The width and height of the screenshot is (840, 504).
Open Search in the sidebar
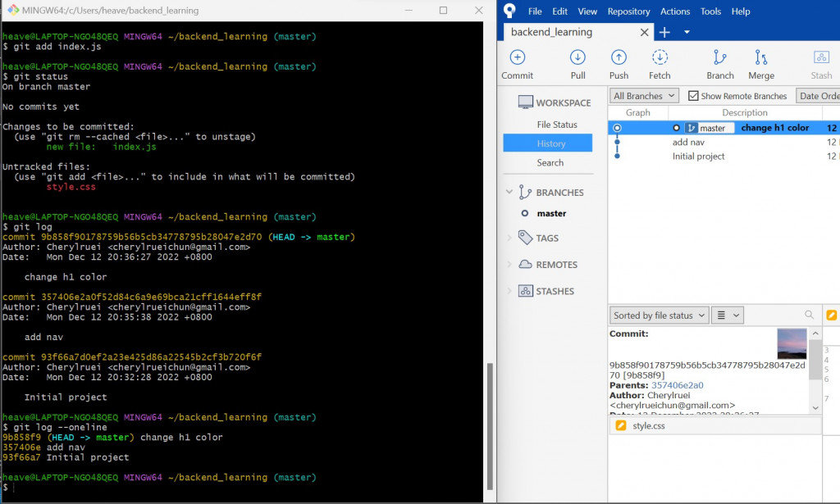point(550,162)
